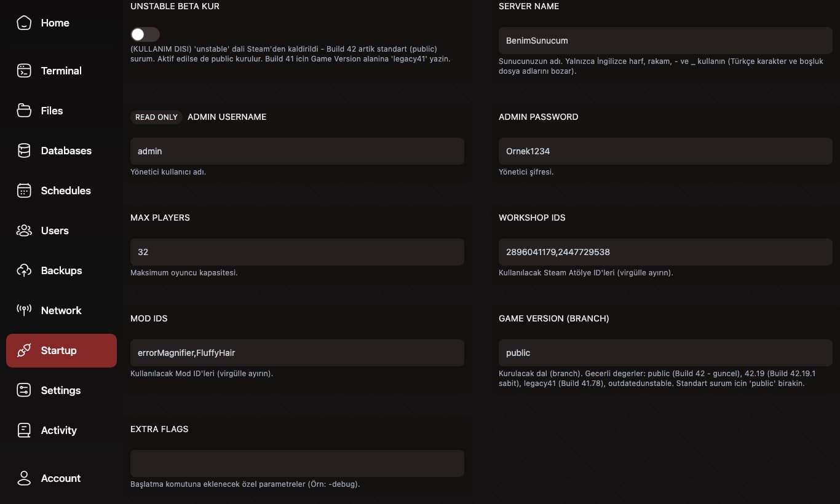The image size is (840, 504).
Task: Open the Schedules menu label
Action: (x=66, y=191)
